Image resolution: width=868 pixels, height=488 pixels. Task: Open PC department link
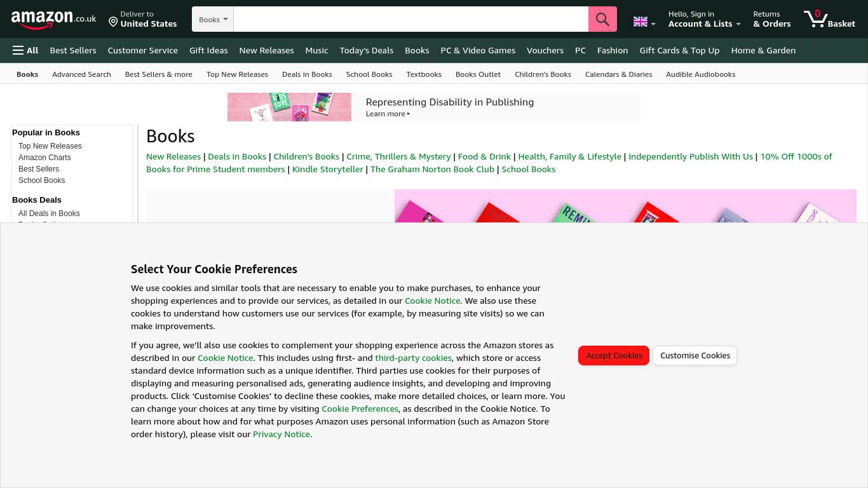coord(580,50)
